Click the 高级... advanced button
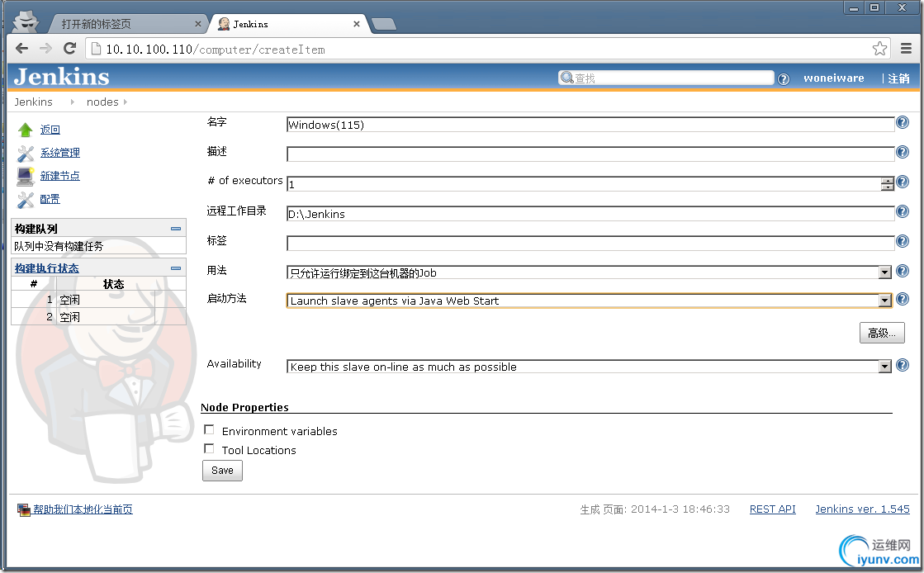Image resolution: width=924 pixels, height=573 pixels. tap(882, 333)
